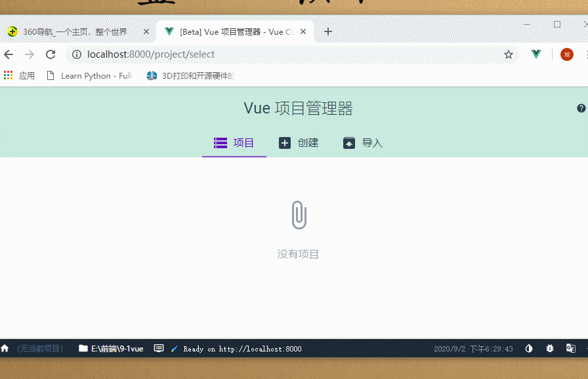The image size is (588, 379).
Task: Click the translate language icon
Action: (570, 349)
